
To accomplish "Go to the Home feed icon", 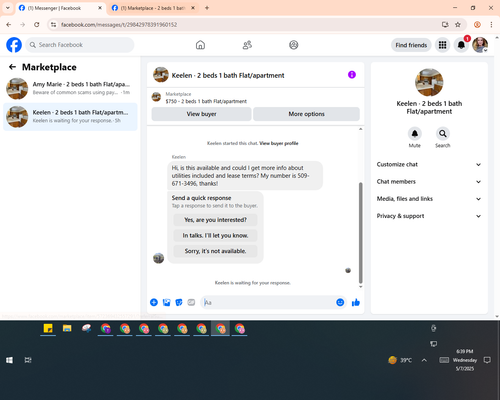I will coord(200,45).
